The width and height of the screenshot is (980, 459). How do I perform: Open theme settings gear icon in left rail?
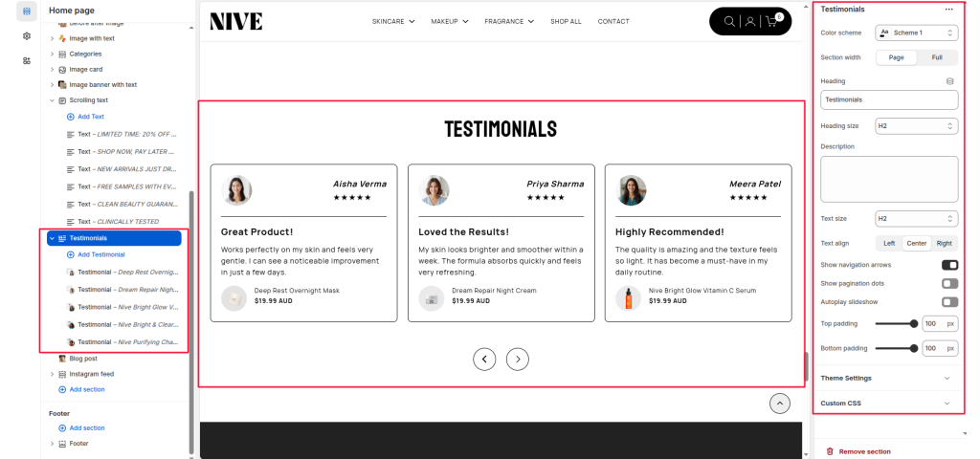click(x=27, y=35)
